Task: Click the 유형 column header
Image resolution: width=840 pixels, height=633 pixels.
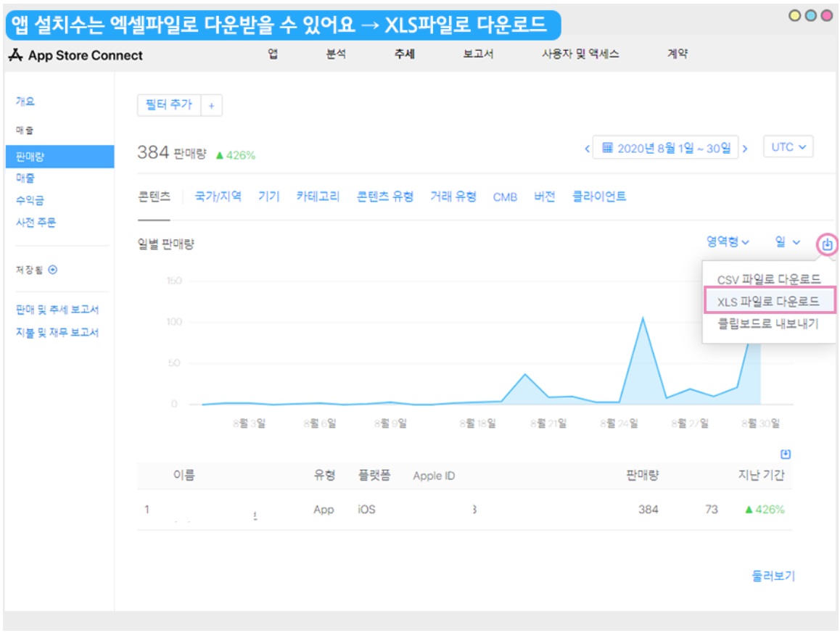Action: coord(325,475)
